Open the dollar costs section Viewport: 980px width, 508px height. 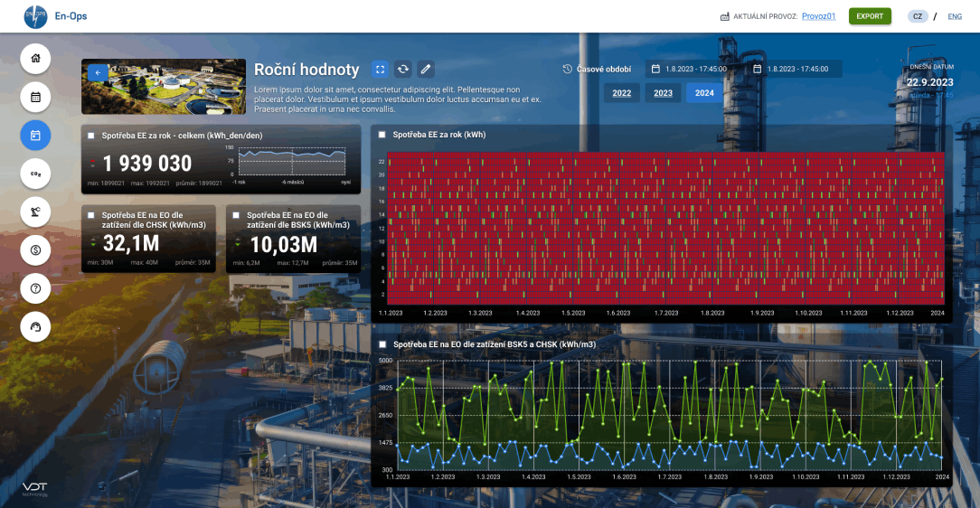35,250
